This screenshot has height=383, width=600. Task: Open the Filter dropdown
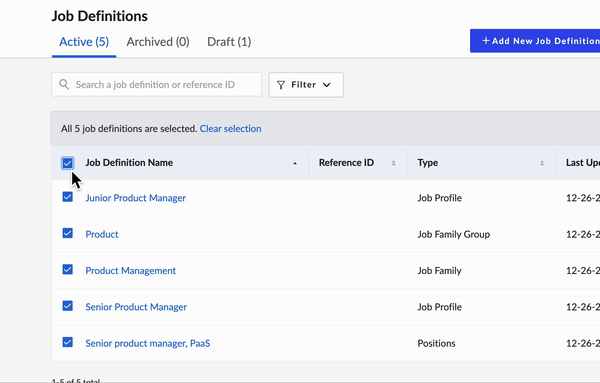click(x=306, y=85)
